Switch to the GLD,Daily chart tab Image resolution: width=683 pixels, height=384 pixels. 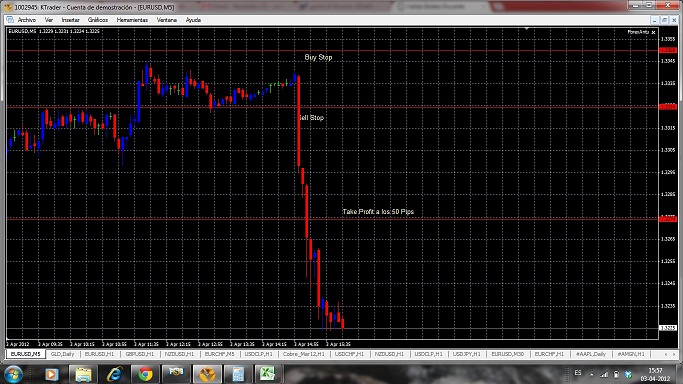click(x=63, y=354)
